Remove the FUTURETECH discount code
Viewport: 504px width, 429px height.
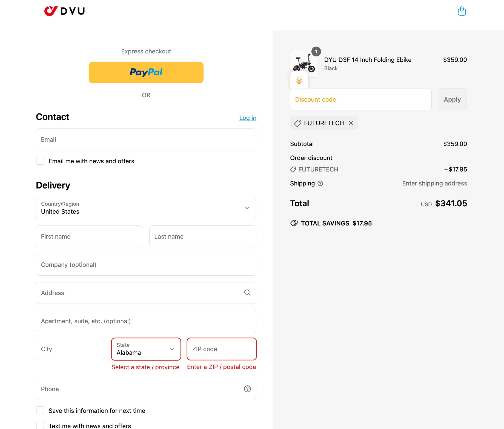point(351,123)
